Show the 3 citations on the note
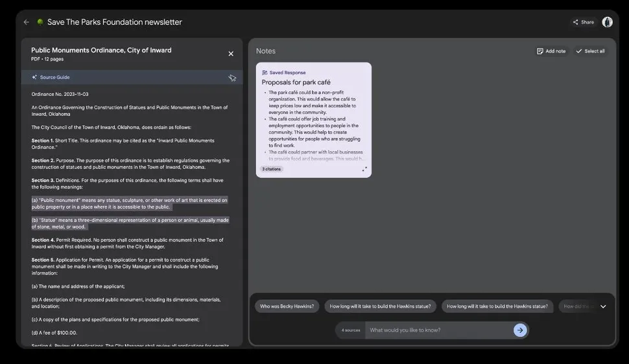629x364 pixels. coord(272,169)
